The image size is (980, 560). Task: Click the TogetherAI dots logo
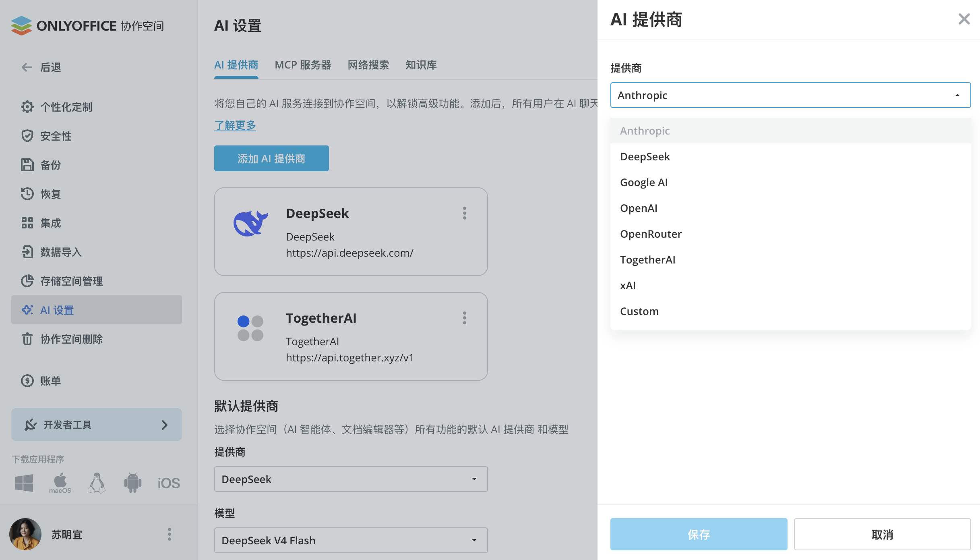pos(250,328)
